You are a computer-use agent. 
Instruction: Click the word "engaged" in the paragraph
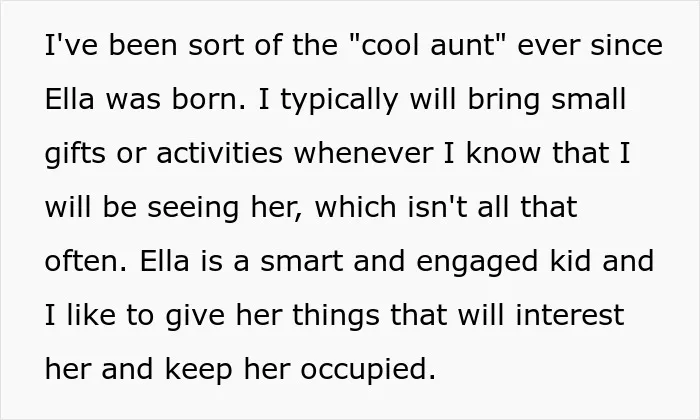pyautogui.click(x=477, y=263)
